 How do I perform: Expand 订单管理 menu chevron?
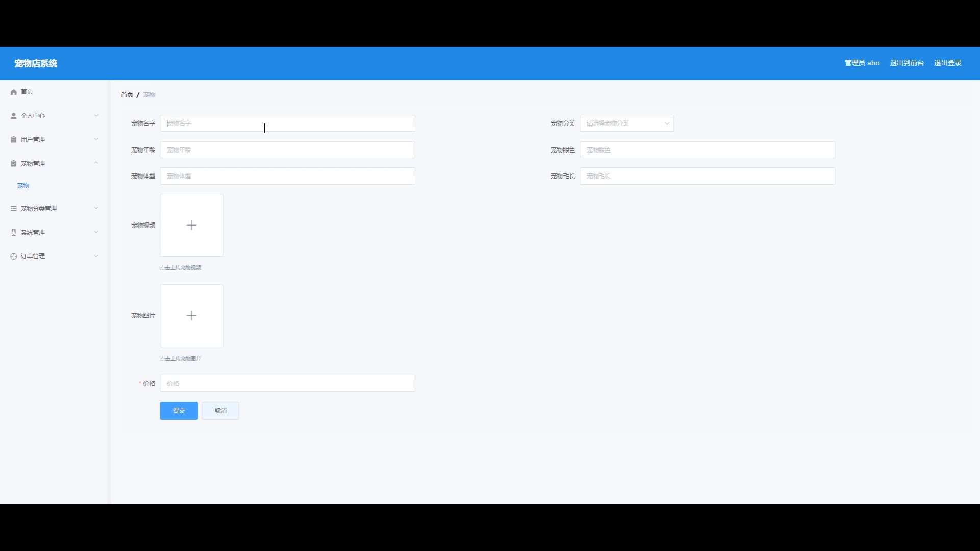(x=96, y=256)
